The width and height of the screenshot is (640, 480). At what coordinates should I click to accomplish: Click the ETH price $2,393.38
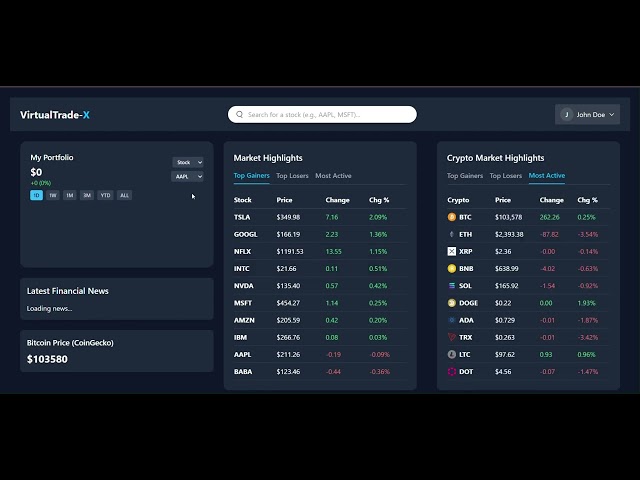click(509, 234)
